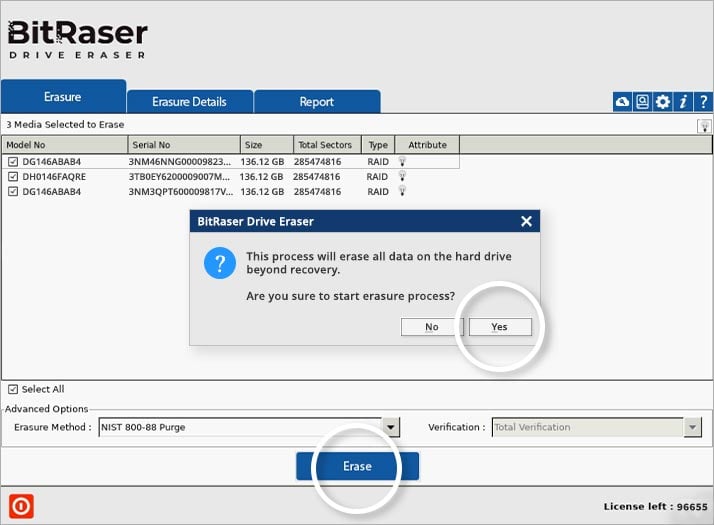Sort by Serial No column header
714x525 pixels.
(x=184, y=145)
